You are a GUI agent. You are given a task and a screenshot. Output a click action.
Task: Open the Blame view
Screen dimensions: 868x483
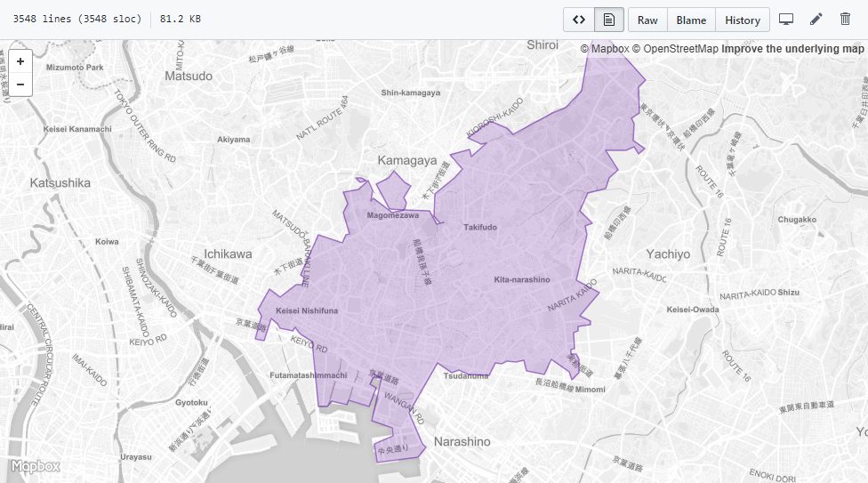(691, 20)
